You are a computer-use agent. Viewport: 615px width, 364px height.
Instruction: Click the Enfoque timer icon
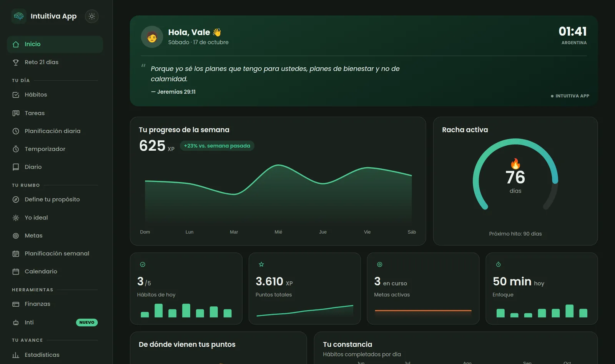point(498,264)
